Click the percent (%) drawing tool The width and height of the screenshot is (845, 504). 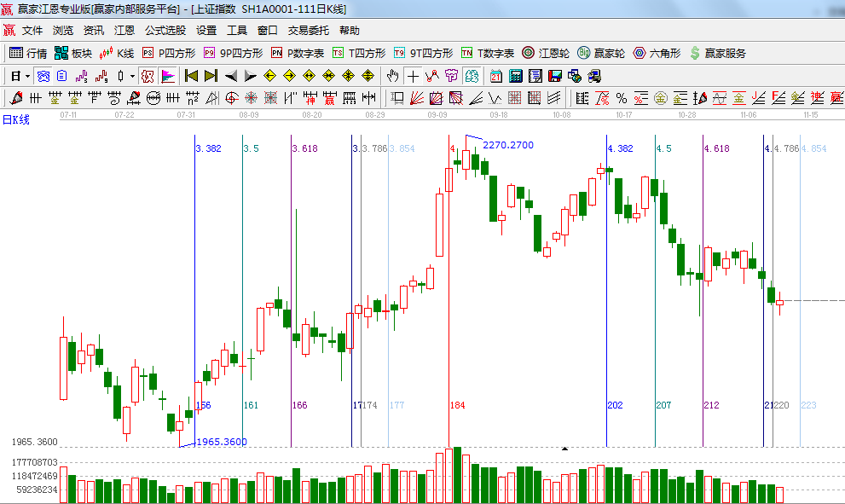(x=622, y=98)
